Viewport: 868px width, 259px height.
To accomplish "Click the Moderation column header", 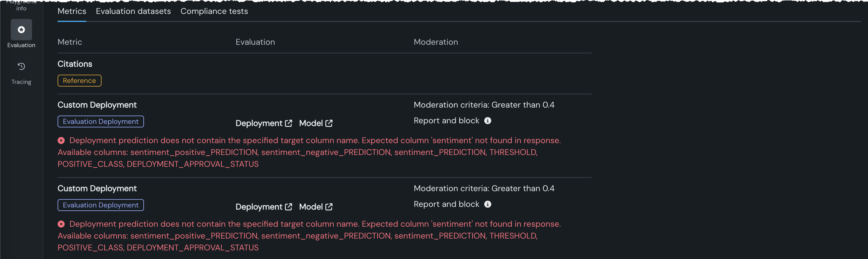I will click(436, 42).
